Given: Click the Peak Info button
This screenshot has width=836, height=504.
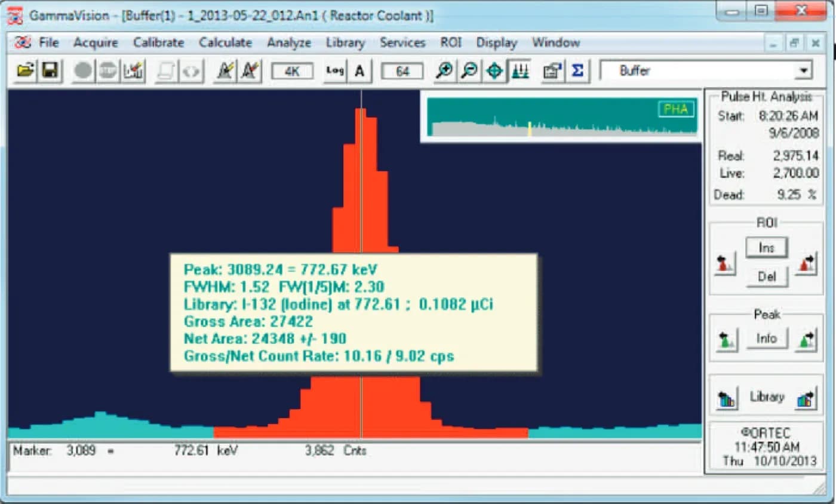Looking at the screenshot, I should (x=767, y=339).
